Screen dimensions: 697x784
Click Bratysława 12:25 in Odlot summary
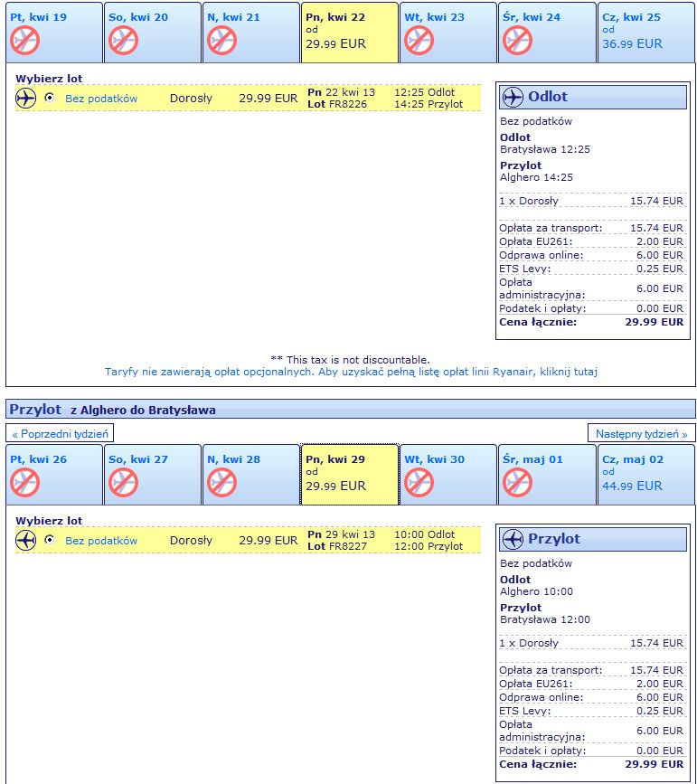click(545, 149)
